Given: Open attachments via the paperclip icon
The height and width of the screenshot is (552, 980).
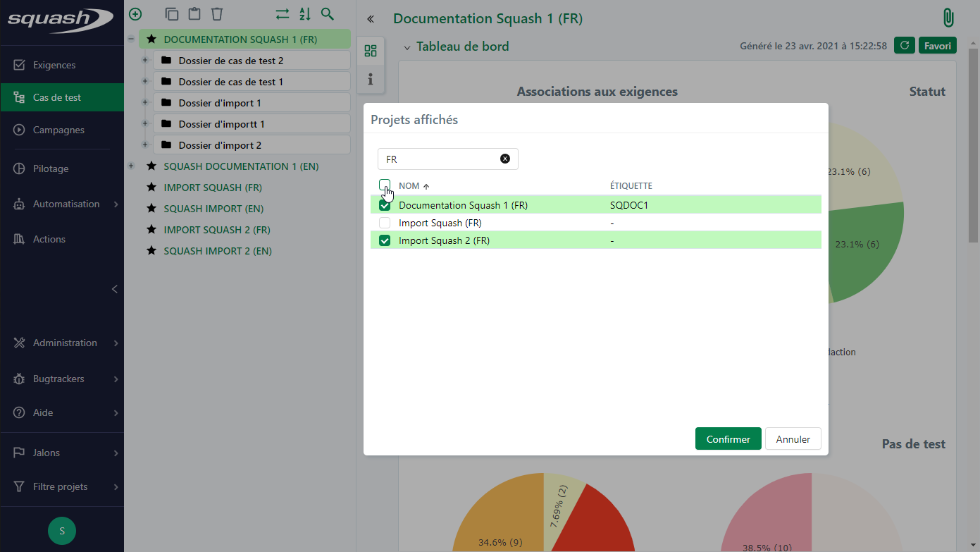Looking at the screenshot, I should 948,18.
